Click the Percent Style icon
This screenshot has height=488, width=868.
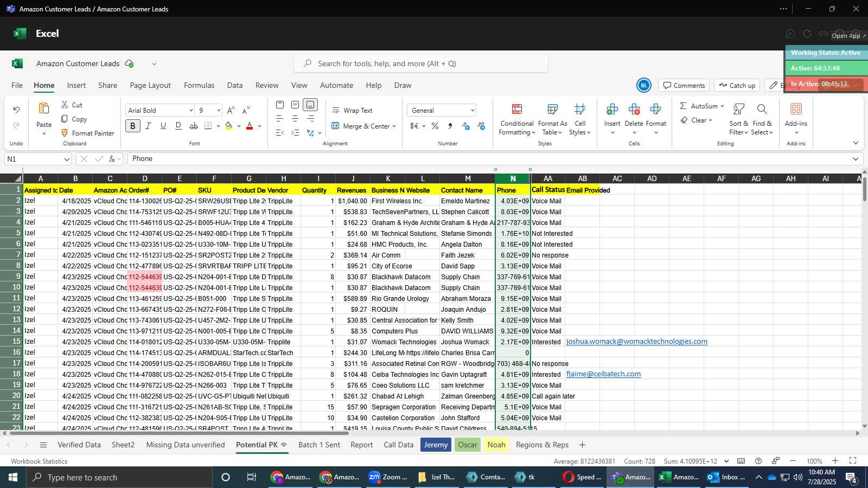pyautogui.click(x=435, y=126)
